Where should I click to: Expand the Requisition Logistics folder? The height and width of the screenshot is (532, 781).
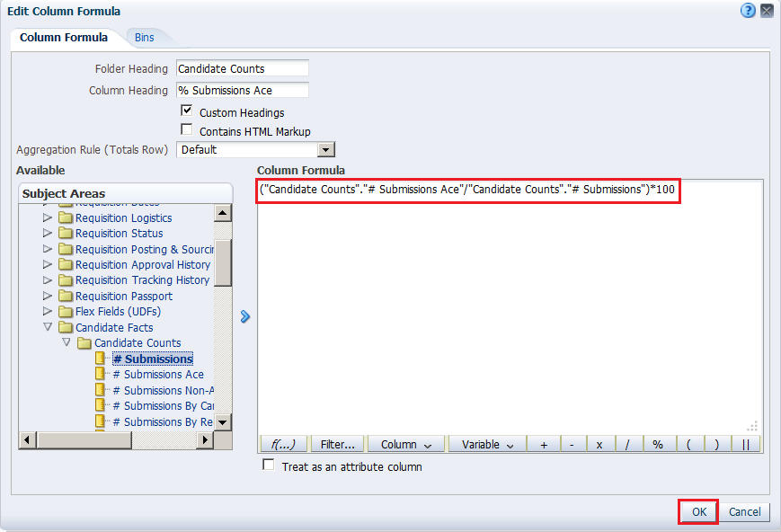[48, 217]
